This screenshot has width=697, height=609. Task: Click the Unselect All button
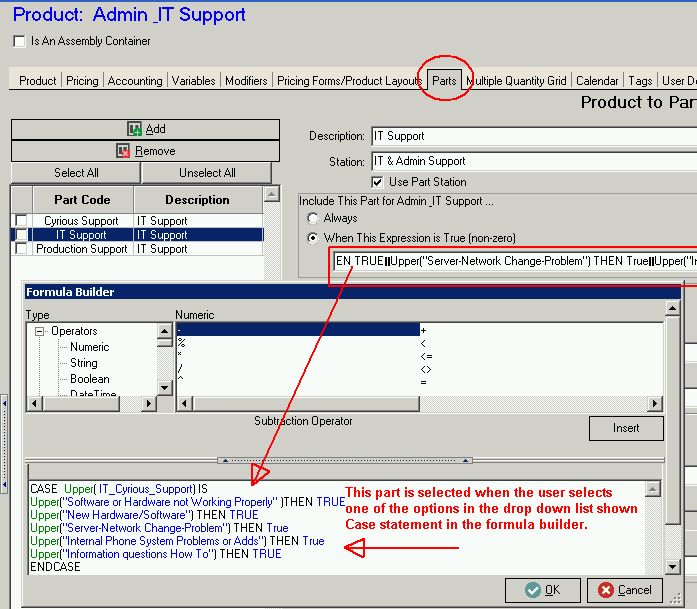tap(207, 172)
